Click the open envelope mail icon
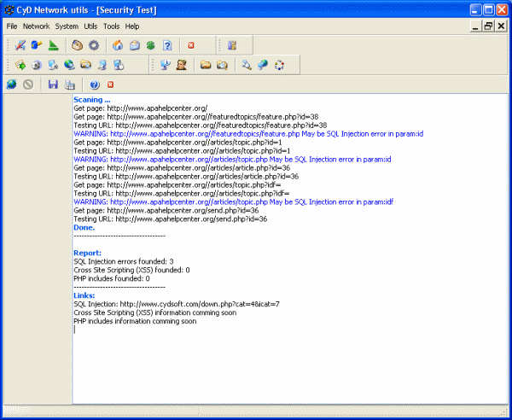Viewport: 512px width, 420px height. click(134, 45)
